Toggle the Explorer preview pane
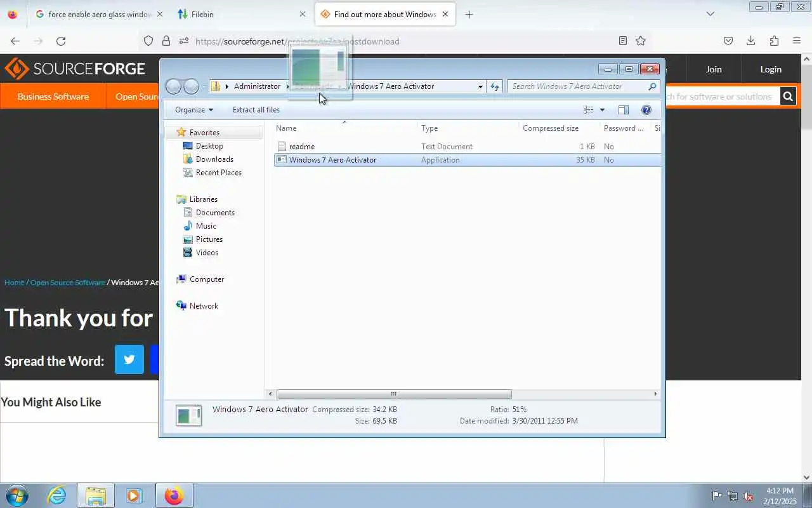 pos(624,110)
